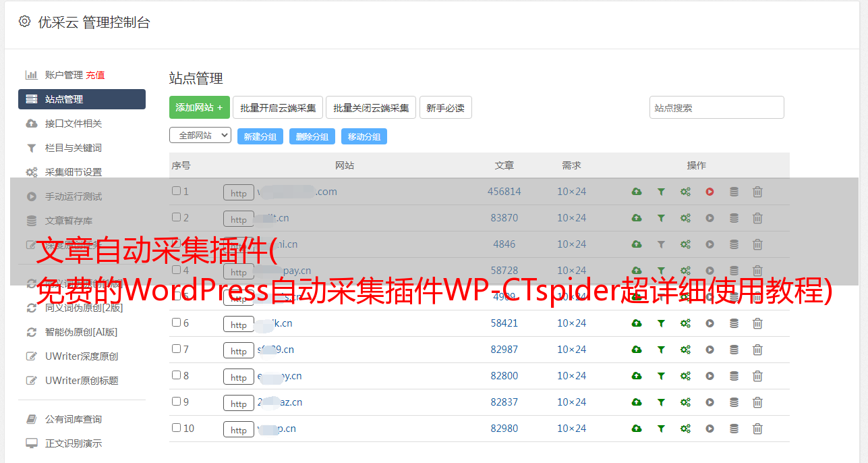The width and height of the screenshot is (868, 463).
Task: Open 公有词库查询 in the sidebar
Action: click(x=74, y=419)
